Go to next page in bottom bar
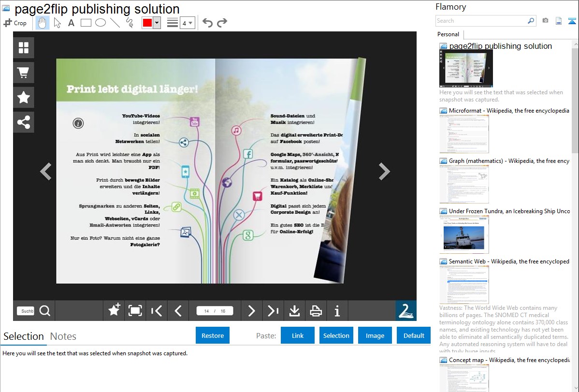Viewport: 579px width, 392px height. pyautogui.click(x=251, y=310)
